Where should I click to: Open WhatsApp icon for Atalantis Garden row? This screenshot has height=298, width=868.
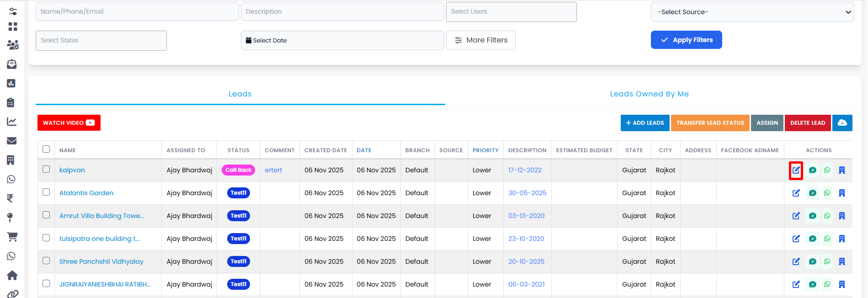click(x=827, y=193)
